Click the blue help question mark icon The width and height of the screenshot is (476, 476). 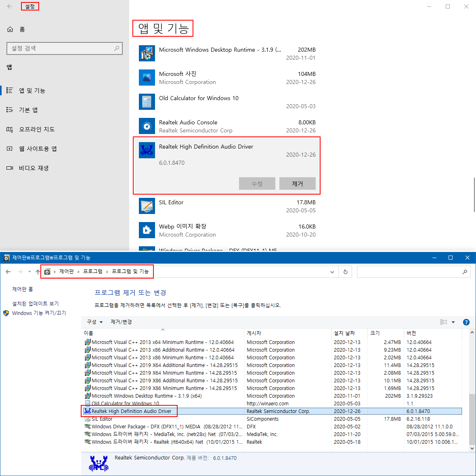[x=466, y=322]
